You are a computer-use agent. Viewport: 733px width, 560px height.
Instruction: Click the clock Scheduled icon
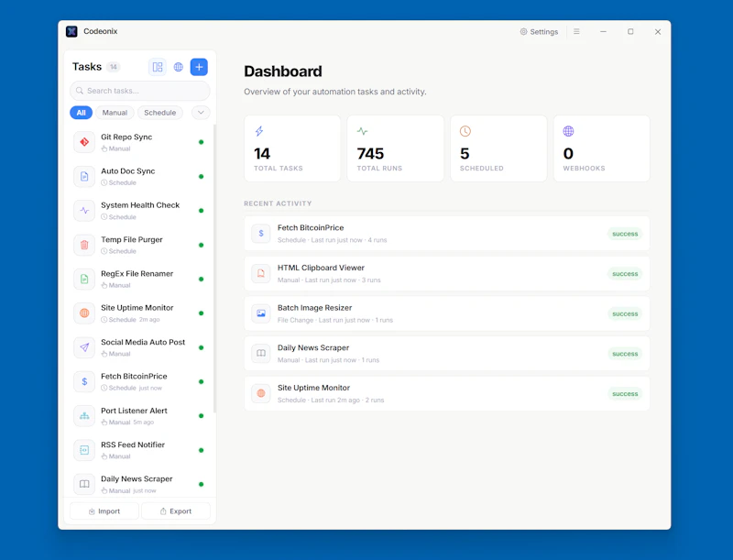pyautogui.click(x=465, y=131)
